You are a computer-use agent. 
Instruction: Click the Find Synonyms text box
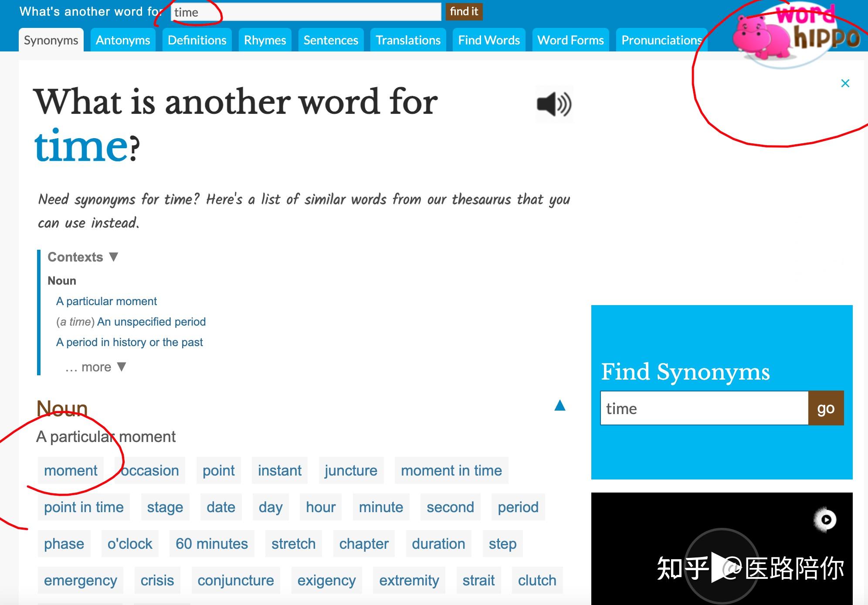point(704,408)
